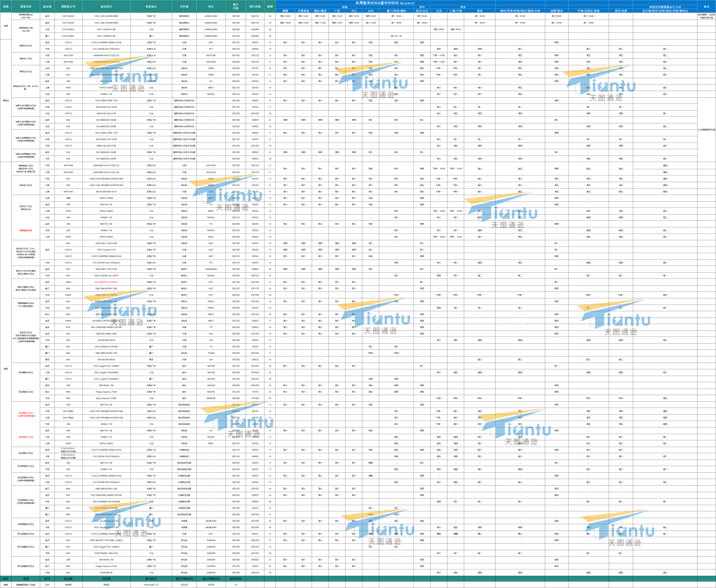Select the EVER FRANK 1266-032E vessel cell

click(106, 553)
